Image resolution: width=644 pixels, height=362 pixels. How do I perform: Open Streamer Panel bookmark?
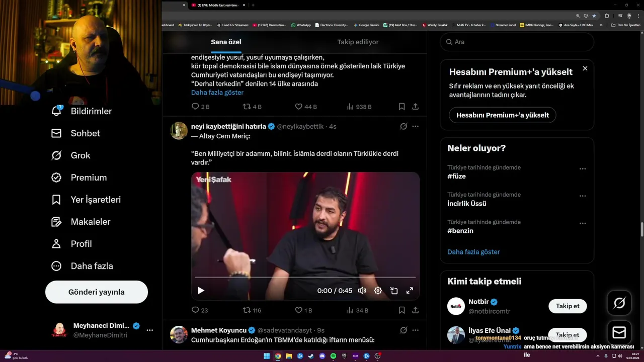[x=503, y=25]
